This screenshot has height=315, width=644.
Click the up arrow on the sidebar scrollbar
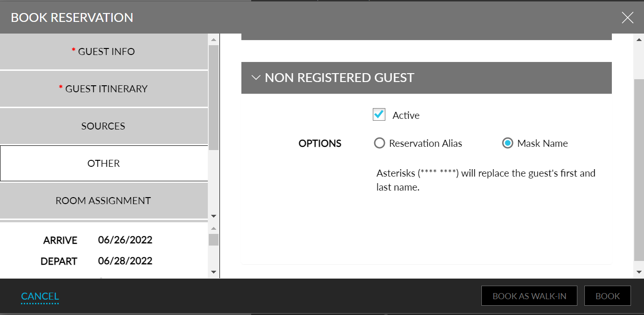pos(213,39)
